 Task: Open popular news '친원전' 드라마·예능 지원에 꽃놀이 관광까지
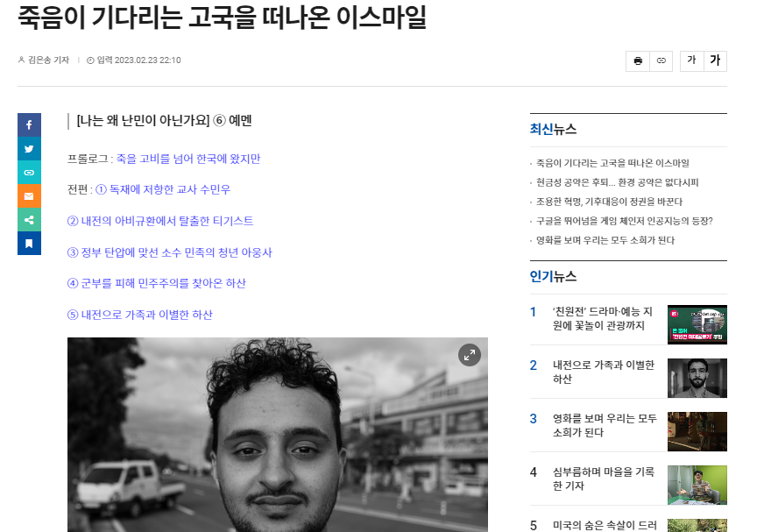coord(603,319)
